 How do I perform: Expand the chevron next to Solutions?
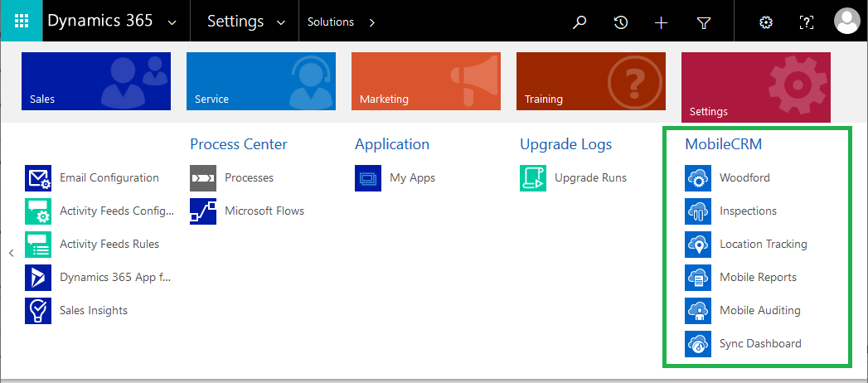372,22
